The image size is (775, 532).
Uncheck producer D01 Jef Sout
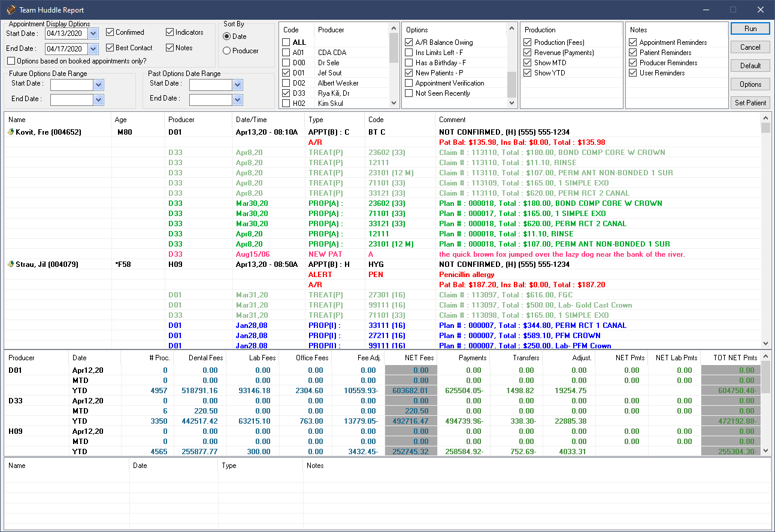click(286, 73)
